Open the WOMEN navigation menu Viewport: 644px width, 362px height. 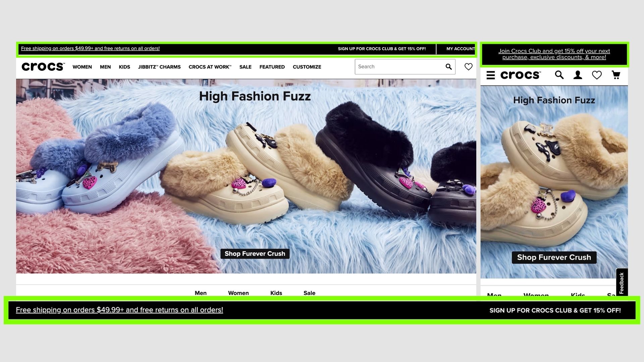(x=82, y=67)
